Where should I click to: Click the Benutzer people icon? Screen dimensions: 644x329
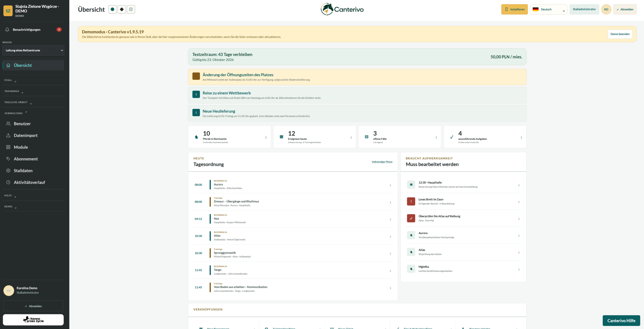pyautogui.click(x=8, y=124)
